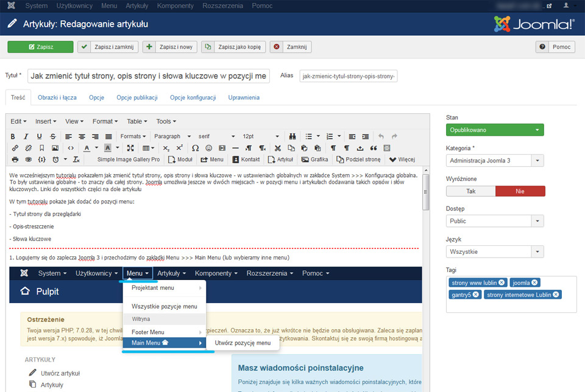The height and width of the screenshot is (392, 585).
Task: Insert a hyperlink using the link icon
Action: (x=15, y=148)
